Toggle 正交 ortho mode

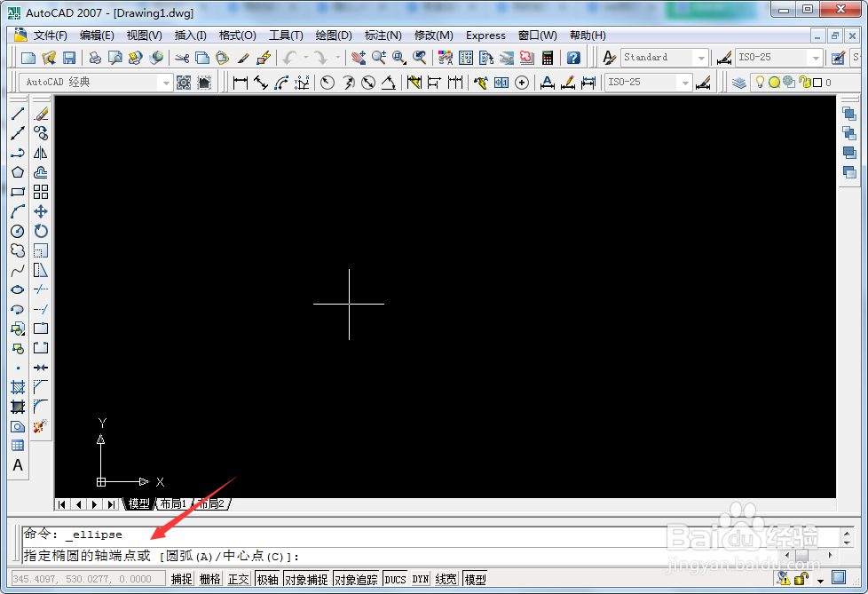coord(239,579)
